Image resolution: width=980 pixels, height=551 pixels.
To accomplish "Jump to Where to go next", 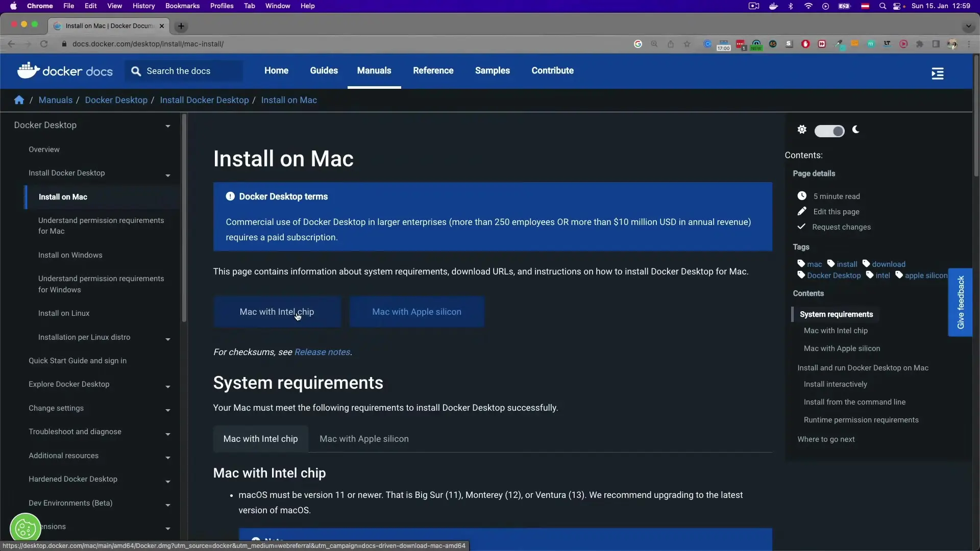I will coord(826,439).
